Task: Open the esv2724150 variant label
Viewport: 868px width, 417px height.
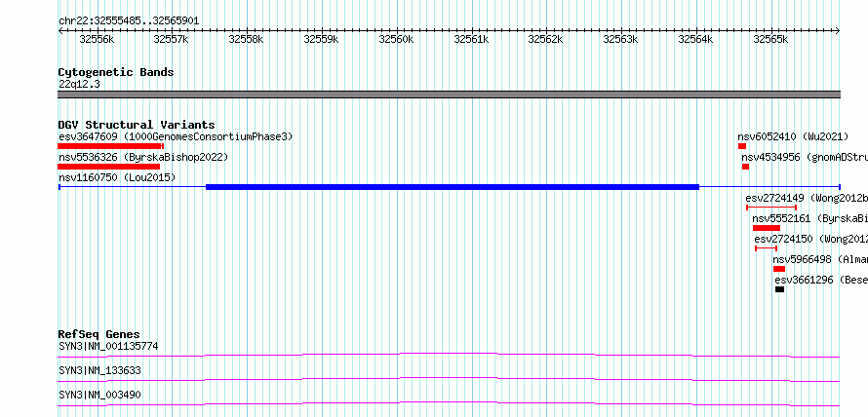Action: (x=811, y=240)
